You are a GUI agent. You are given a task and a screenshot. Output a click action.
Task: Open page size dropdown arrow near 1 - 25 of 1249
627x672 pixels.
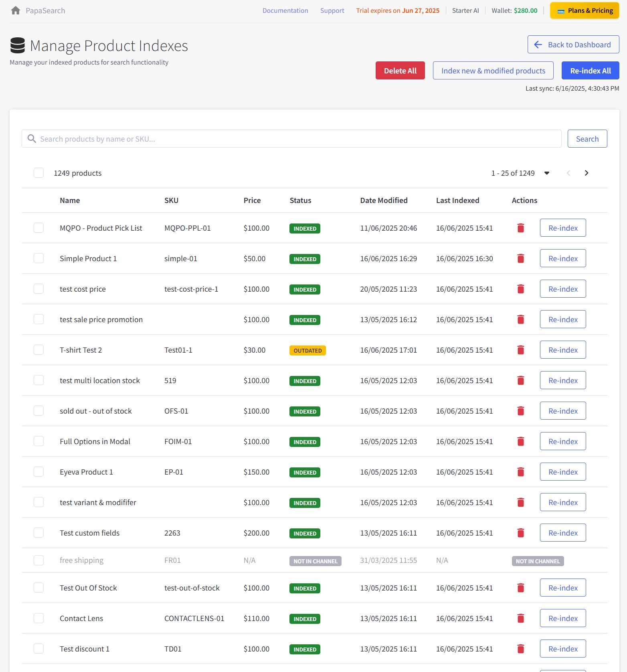[x=547, y=173]
